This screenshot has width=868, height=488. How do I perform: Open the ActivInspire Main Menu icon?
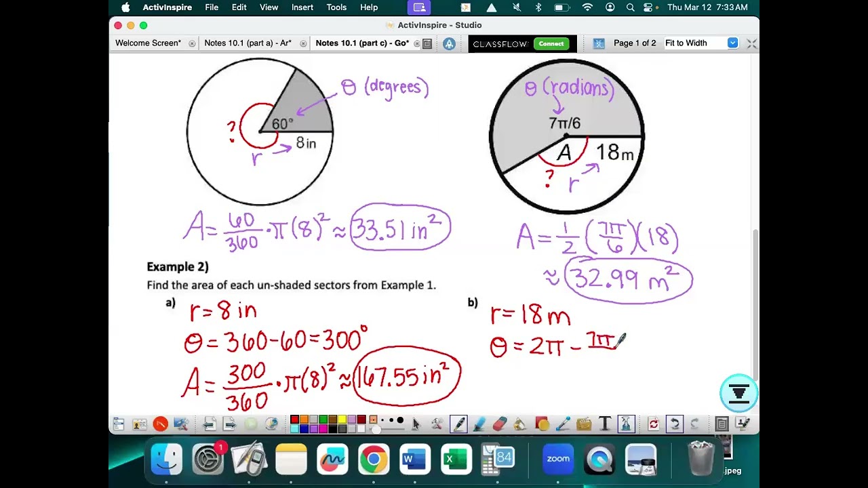coord(118,424)
